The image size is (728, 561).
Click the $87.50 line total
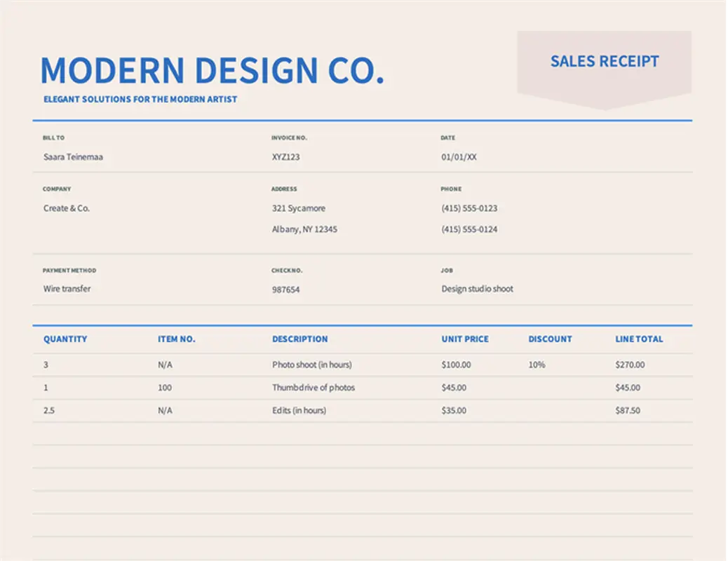627,410
